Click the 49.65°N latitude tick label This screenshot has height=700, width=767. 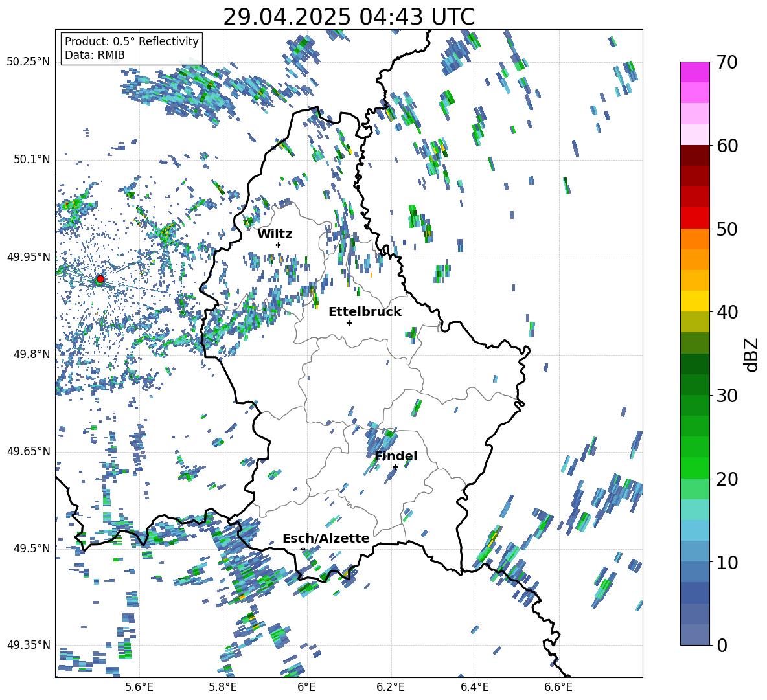[29, 451]
